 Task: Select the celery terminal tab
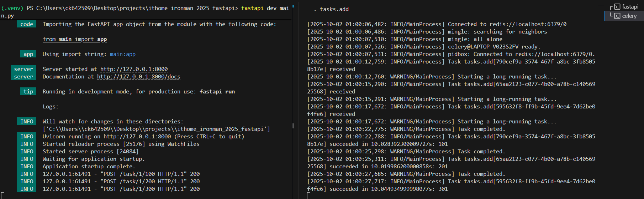pyautogui.click(x=629, y=16)
